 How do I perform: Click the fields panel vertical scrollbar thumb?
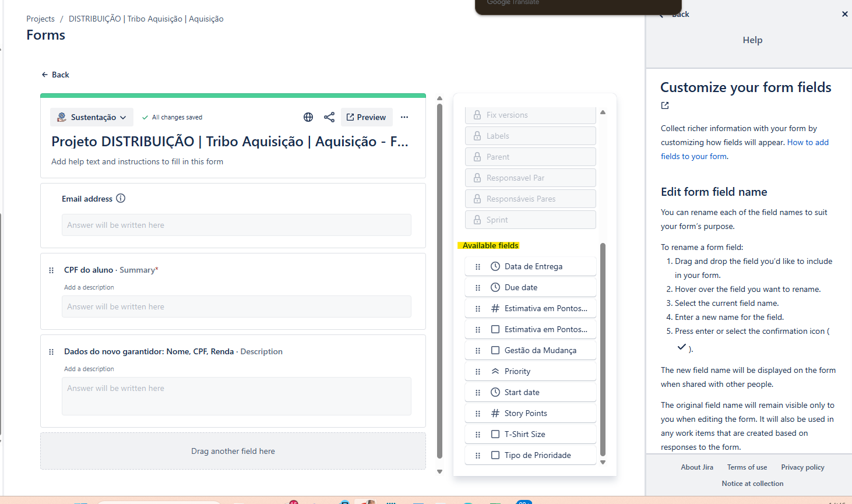point(603,350)
